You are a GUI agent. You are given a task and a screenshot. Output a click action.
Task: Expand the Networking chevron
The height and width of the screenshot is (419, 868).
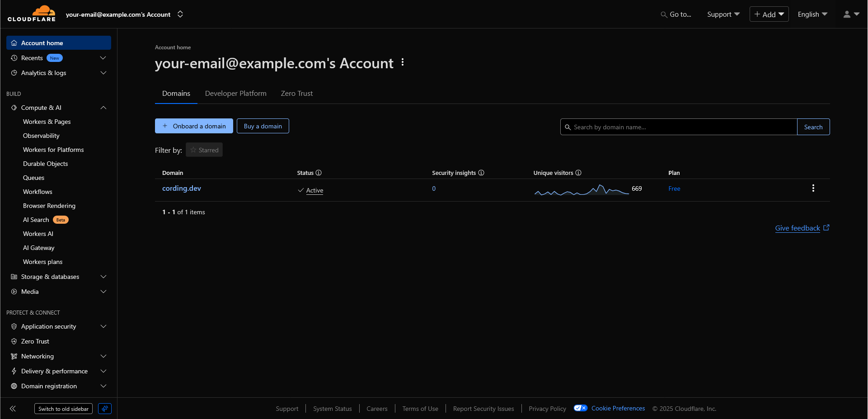(x=103, y=356)
